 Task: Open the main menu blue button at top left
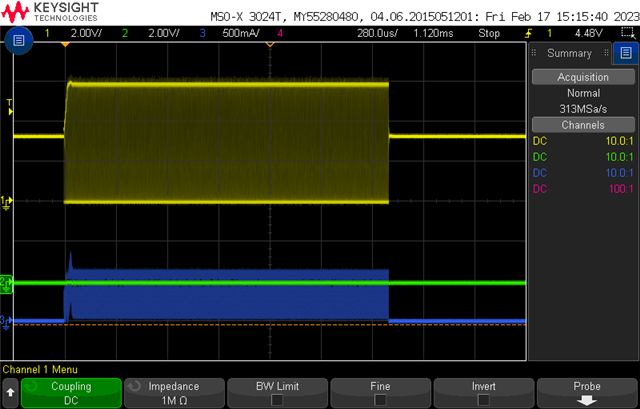click(x=19, y=40)
